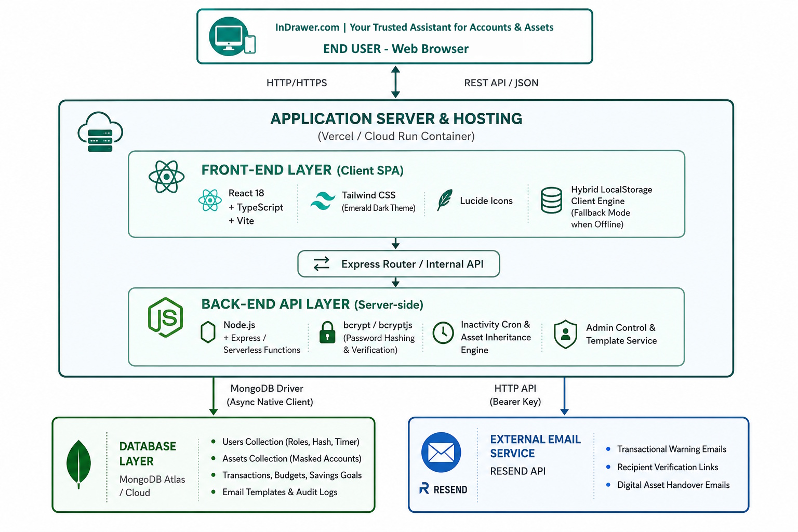
Task: Click the LocalStorage database cylinder icon
Action: (x=551, y=201)
